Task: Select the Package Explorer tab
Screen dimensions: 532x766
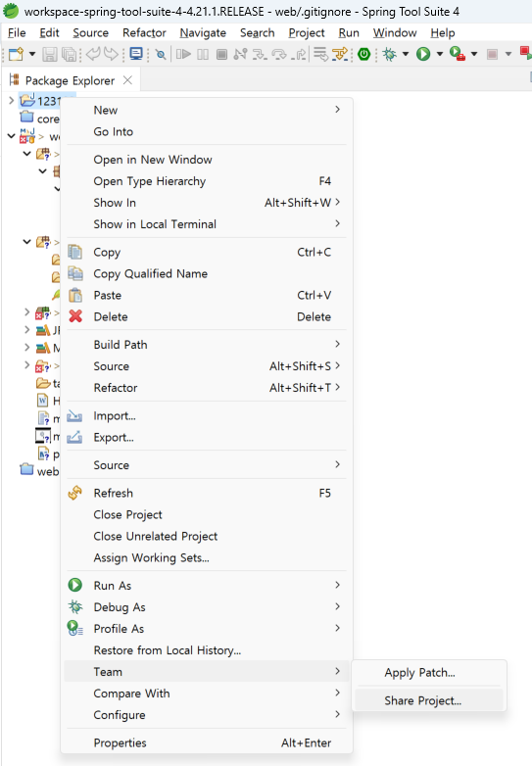Action: coord(70,80)
